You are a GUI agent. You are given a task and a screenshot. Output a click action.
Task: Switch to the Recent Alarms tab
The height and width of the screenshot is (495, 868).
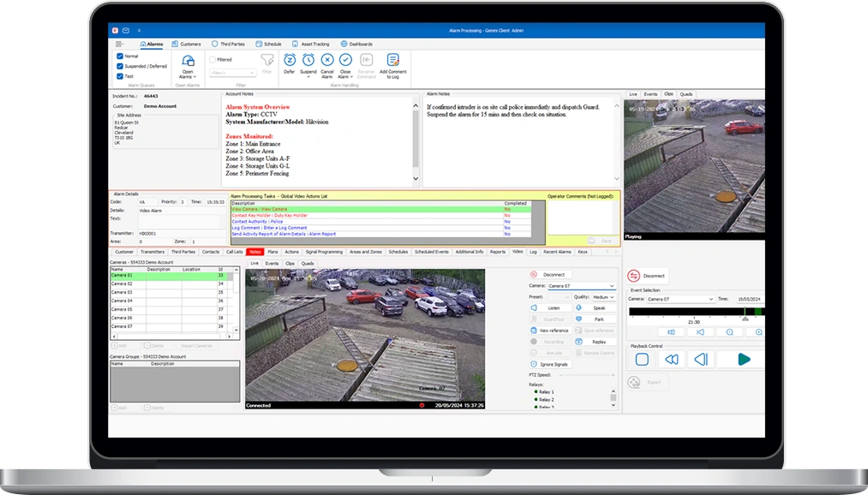(x=557, y=252)
